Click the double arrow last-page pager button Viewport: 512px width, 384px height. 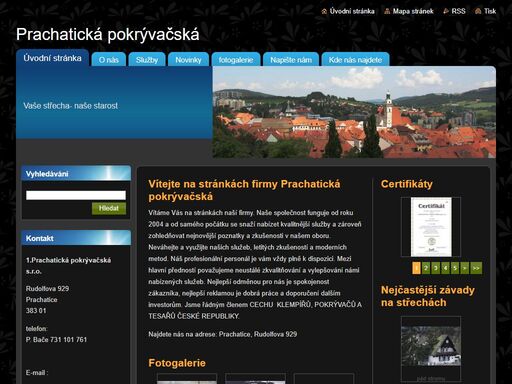tap(476, 268)
